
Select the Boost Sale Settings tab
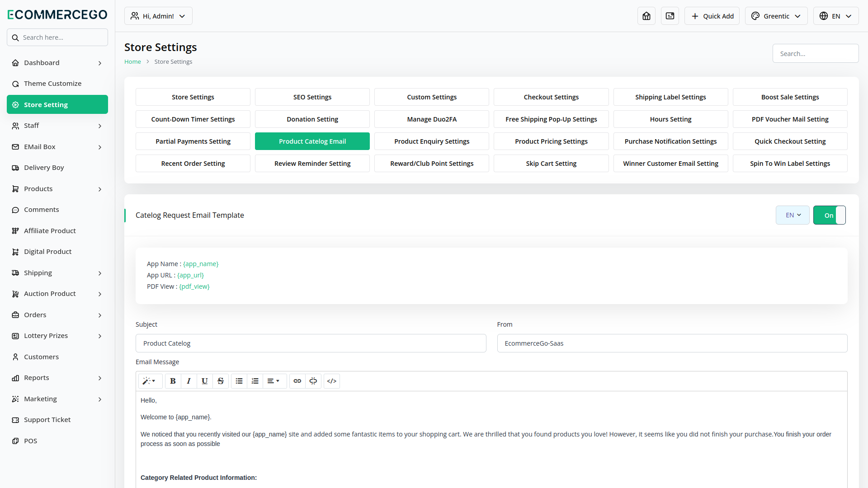coord(790,97)
